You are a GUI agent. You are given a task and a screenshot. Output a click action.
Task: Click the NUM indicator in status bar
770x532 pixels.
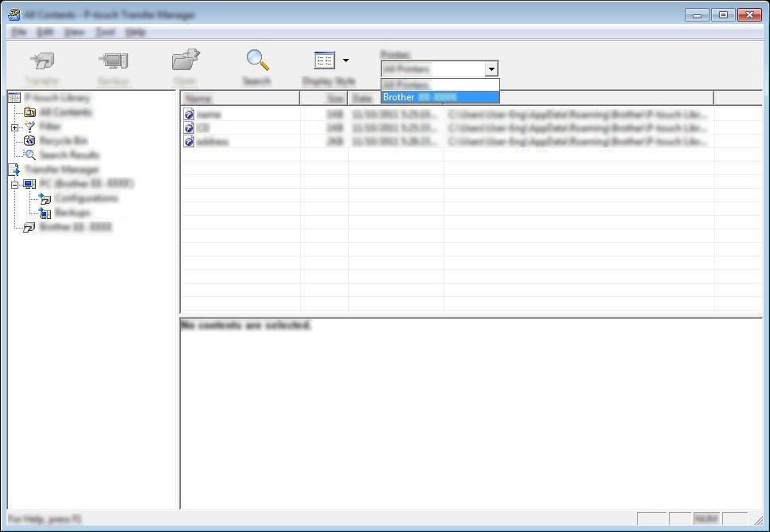[x=707, y=518]
